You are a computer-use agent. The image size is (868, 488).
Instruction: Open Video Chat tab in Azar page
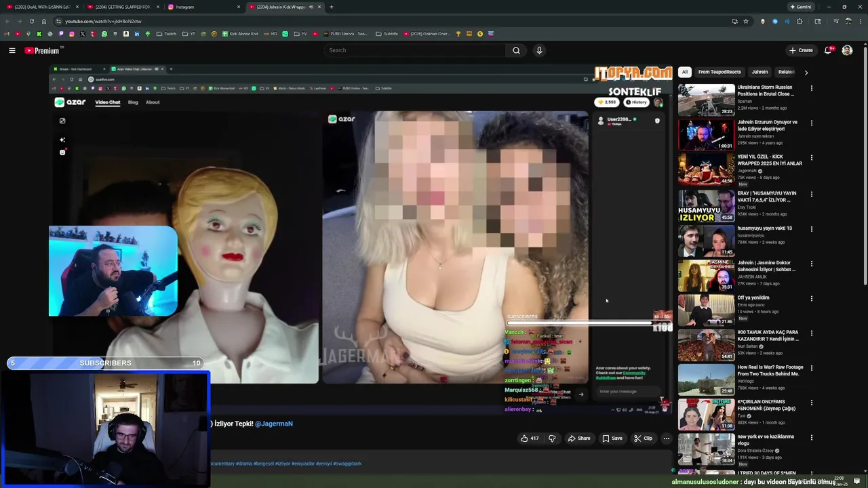(x=107, y=102)
